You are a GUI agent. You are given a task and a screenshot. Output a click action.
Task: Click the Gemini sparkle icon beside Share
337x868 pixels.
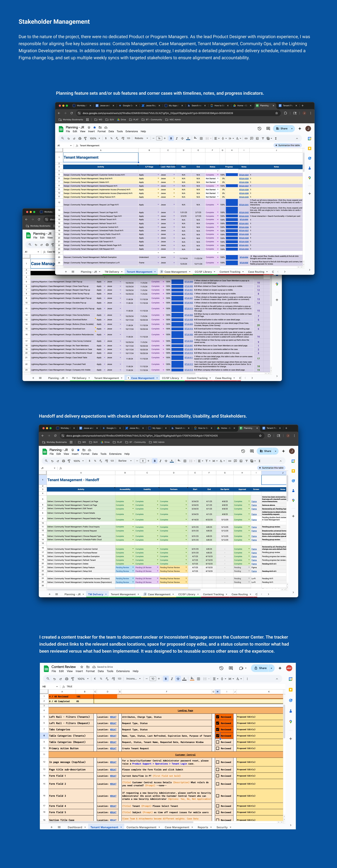coord(280,668)
